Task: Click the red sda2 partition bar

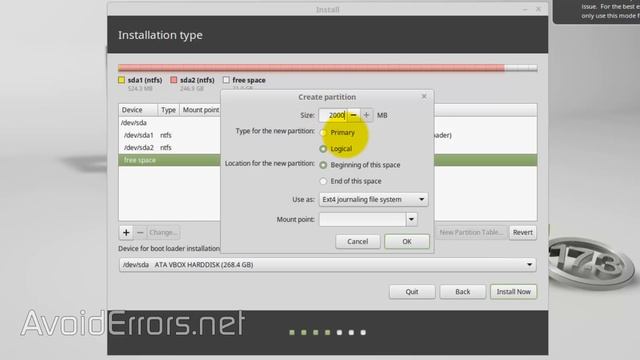Action: [312, 68]
